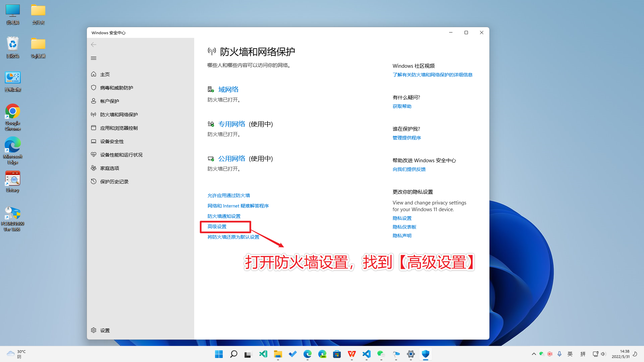The image size is (644, 362).
Task: Open Microsoft Store on taskbar
Action: [x=337, y=354]
